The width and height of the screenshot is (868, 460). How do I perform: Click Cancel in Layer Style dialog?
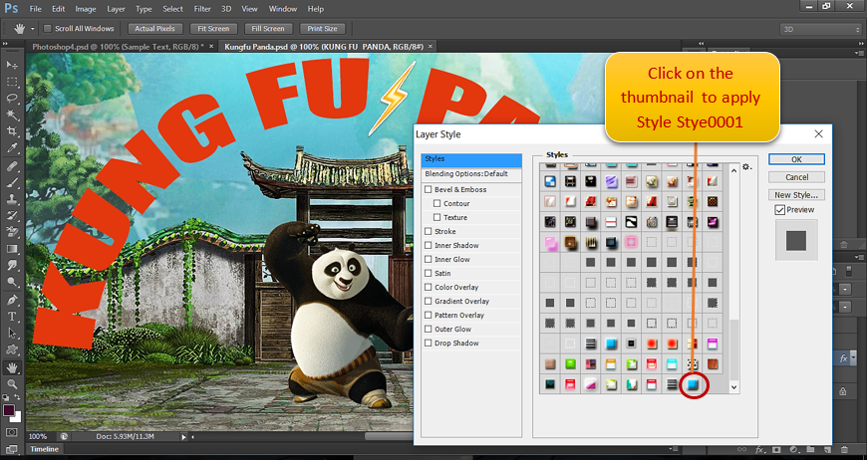click(796, 177)
